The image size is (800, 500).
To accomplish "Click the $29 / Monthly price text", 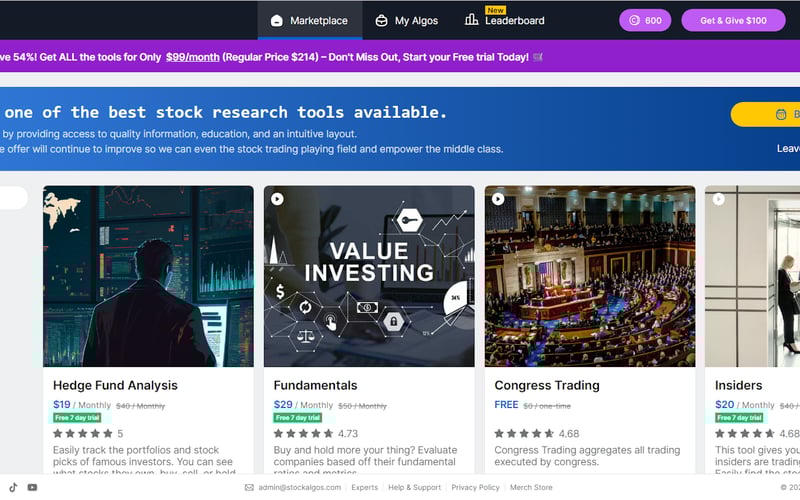I will point(303,405).
